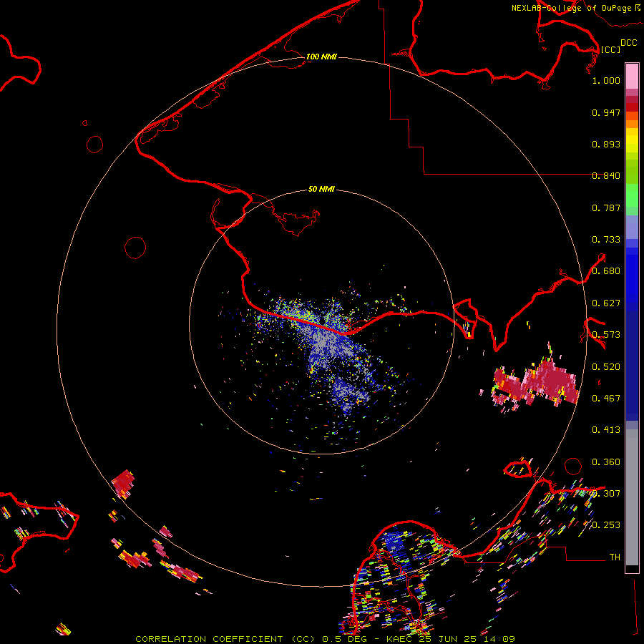Click the 0.5 DEG elevation angle text

click(344, 639)
